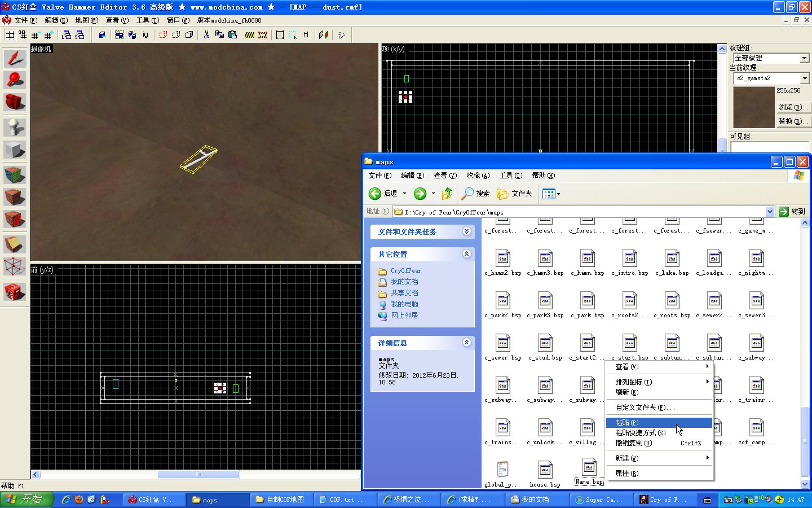Viewport: 812px width, 508px height.
Task: Collapse the 详细信息 panel
Action: click(x=466, y=343)
